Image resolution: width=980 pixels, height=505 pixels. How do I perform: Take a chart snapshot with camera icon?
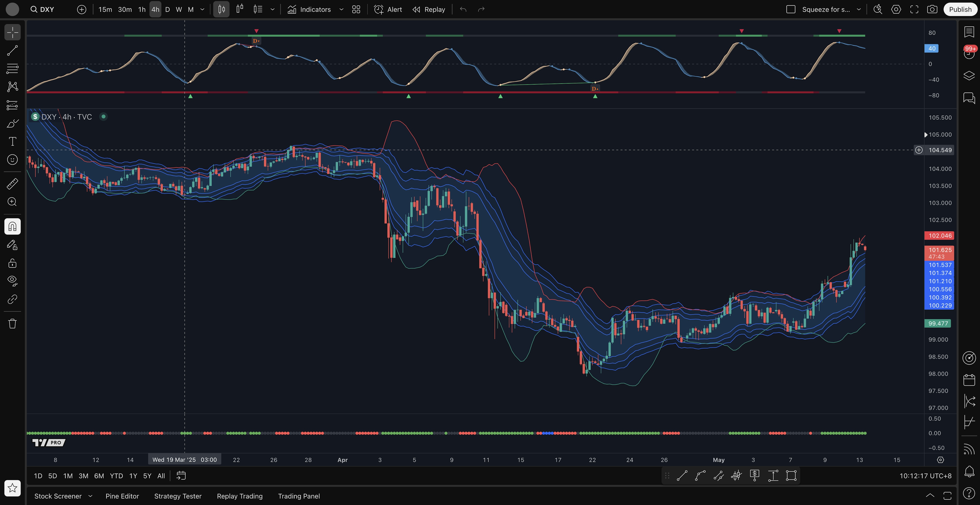click(x=932, y=9)
